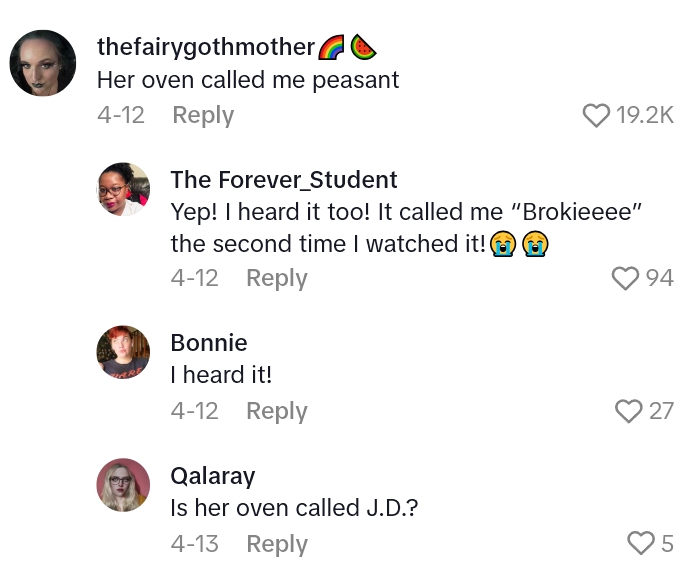This screenshot has width=682, height=568.
Task: Open Bonnie's username link
Action: coord(209,343)
